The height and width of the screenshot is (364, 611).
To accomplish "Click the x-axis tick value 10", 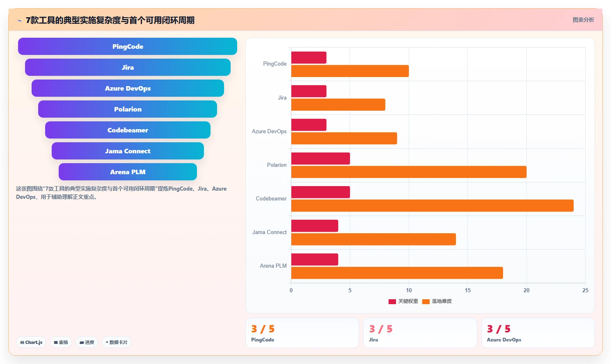I will tap(409, 290).
